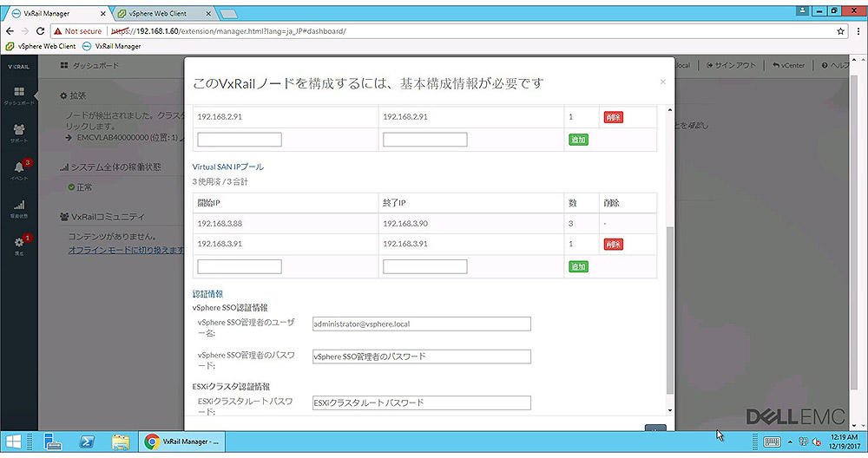Click the network tray icon
The image size is (868, 458).
point(803,442)
